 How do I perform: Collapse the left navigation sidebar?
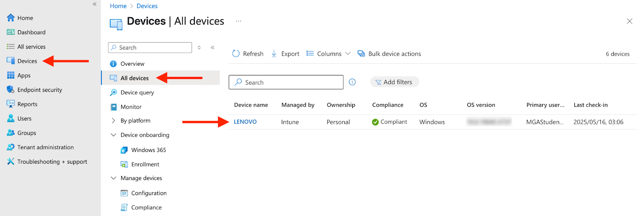[x=95, y=4]
